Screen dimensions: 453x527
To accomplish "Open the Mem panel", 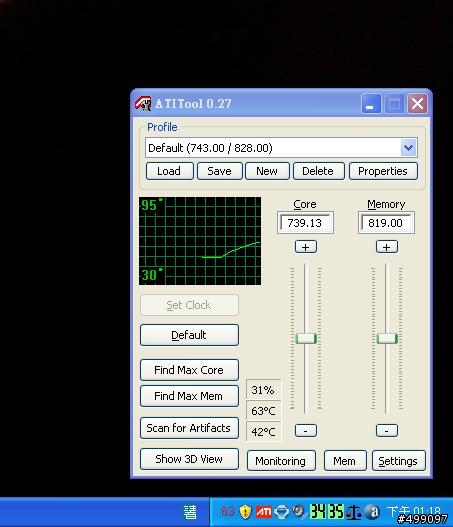I will (x=345, y=461).
